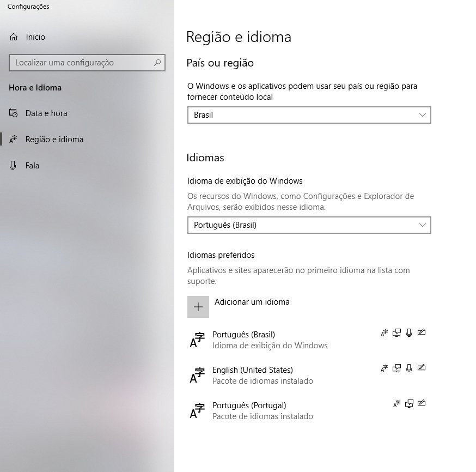Image resolution: width=476 pixels, height=472 pixels.
Task: Open the País ou região dropdown
Action: (x=309, y=115)
